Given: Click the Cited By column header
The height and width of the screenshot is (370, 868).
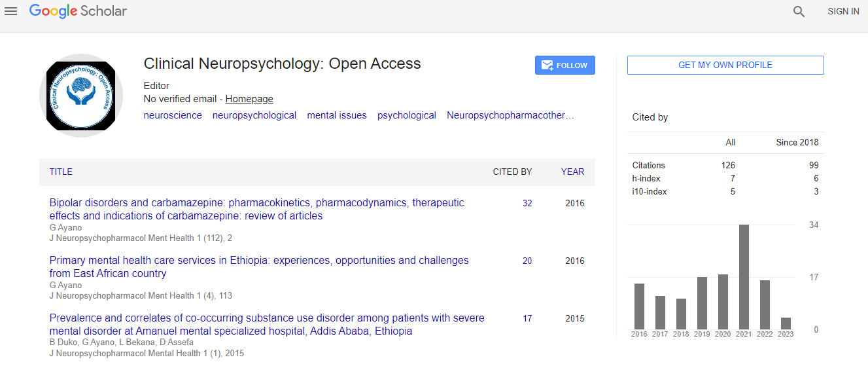Looking at the screenshot, I should 512,172.
